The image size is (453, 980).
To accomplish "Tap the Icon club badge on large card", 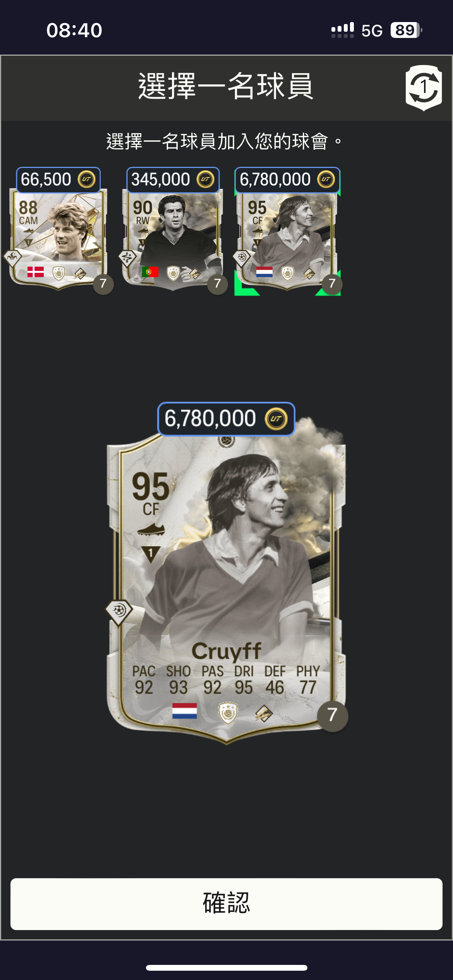I will pos(228,713).
